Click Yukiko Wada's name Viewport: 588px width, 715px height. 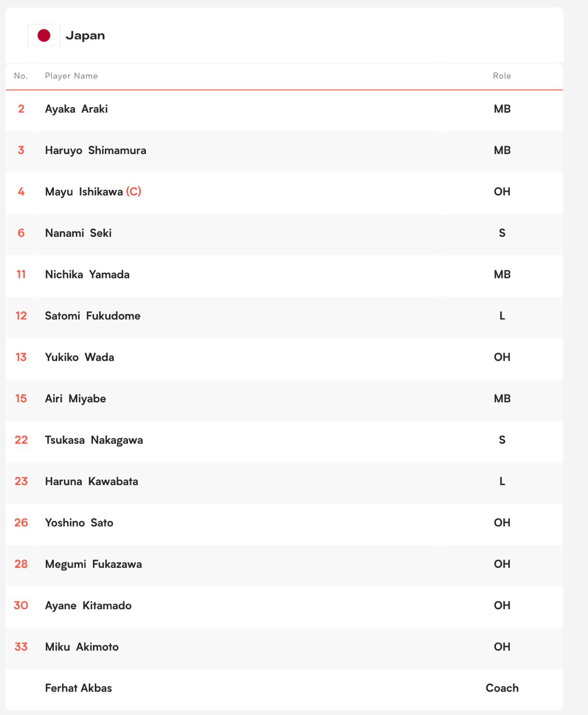click(x=80, y=357)
